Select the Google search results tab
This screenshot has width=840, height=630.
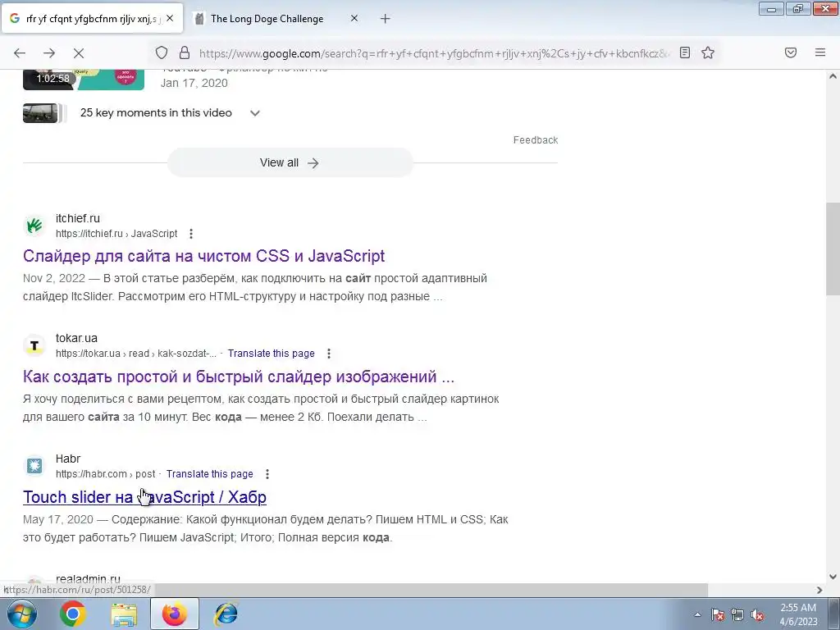[92, 19]
